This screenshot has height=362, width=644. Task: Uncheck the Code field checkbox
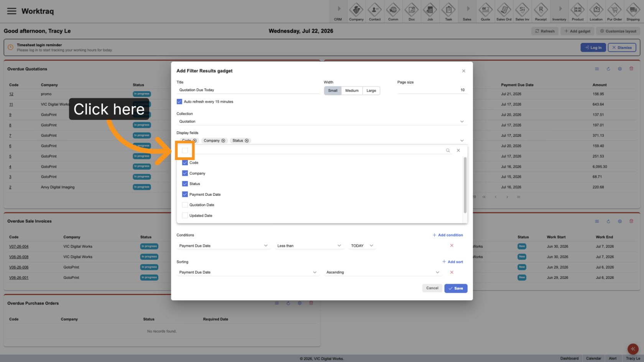[185, 163]
